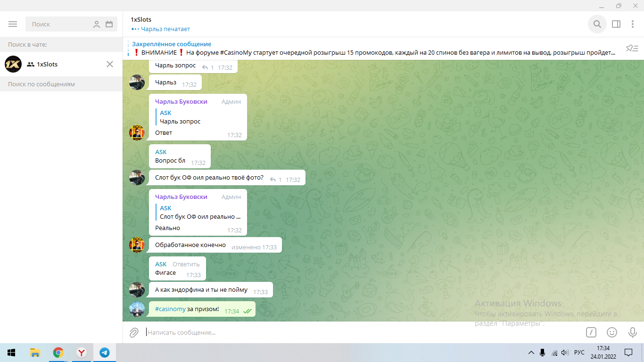Click the Telegram taskbar icon
The width and height of the screenshot is (644, 362).
click(x=104, y=353)
